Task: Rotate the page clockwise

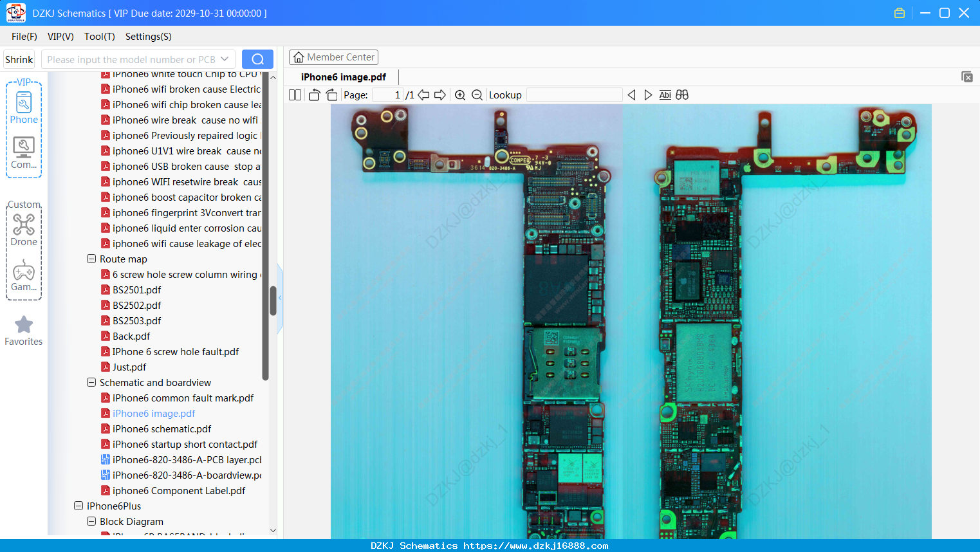Action: (x=331, y=95)
